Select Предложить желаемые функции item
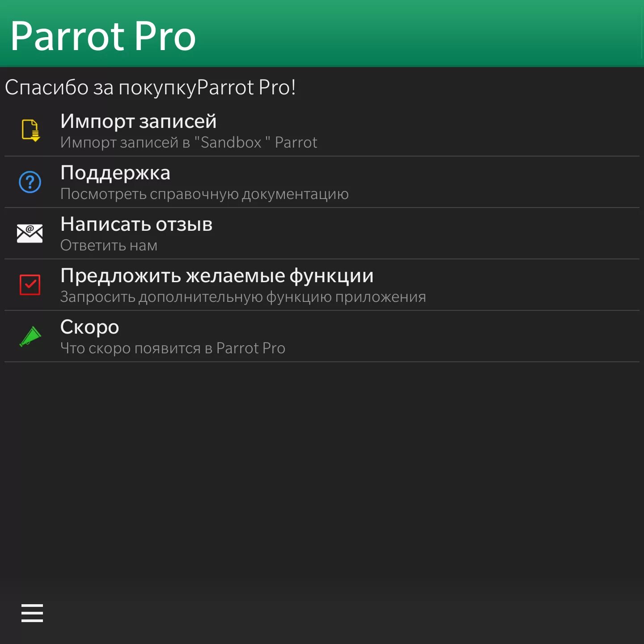Screen dimensions: 644x644 217,275
